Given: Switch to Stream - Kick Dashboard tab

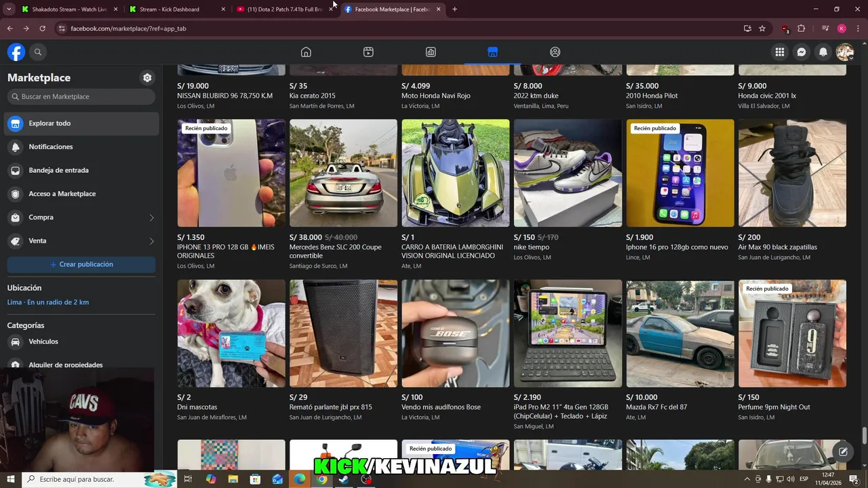Looking at the screenshot, I should tap(178, 9).
